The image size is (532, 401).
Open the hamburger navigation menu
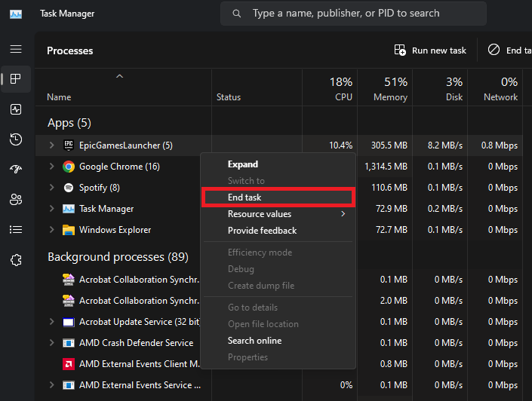click(x=16, y=49)
